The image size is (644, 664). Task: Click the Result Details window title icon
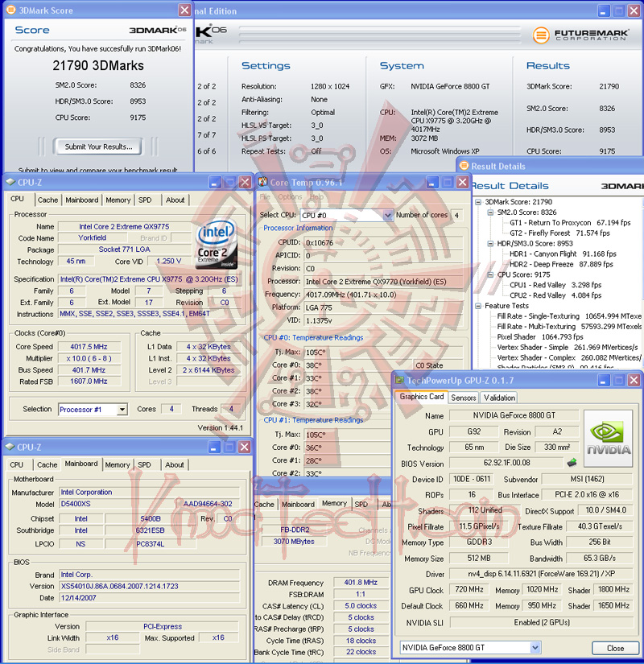464,166
